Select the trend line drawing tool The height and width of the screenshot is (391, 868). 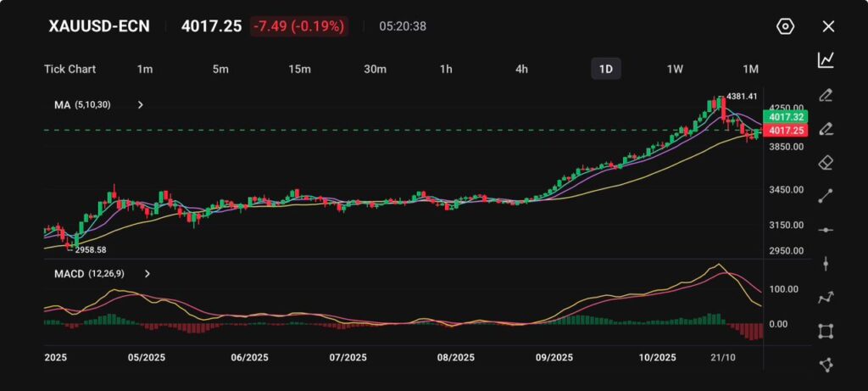(x=826, y=196)
